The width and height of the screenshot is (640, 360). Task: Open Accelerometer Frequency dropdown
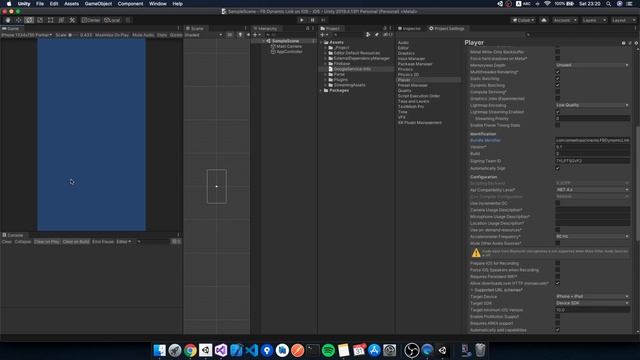point(592,236)
